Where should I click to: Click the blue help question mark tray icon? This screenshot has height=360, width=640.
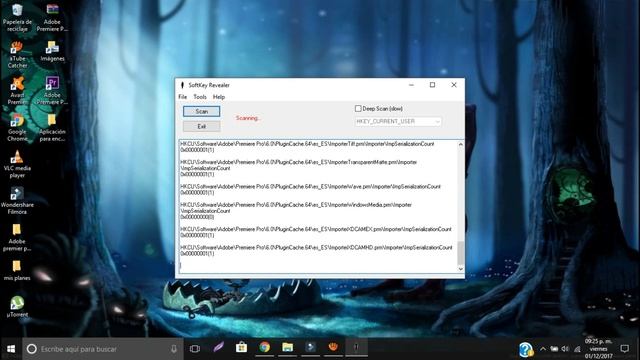(526, 350)
